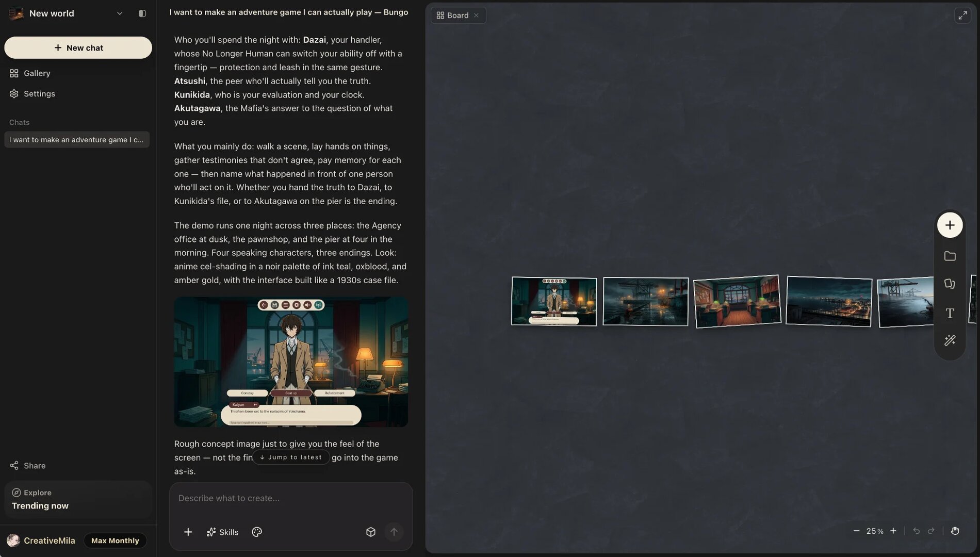Redo the board action
This screenshot has height=557, width=980.
931,531
